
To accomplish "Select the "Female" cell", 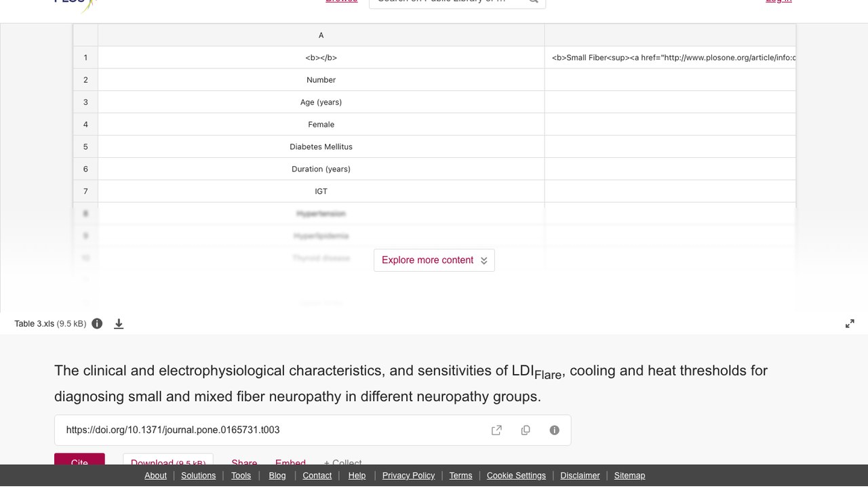I will click(321, 125).
